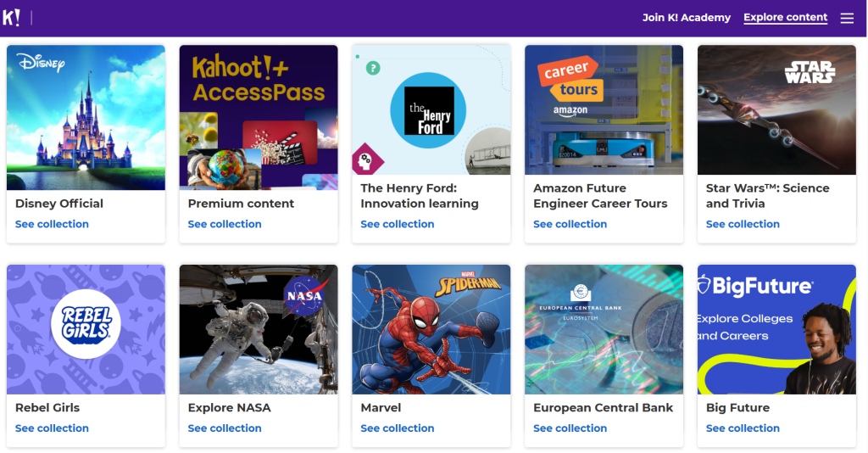The height and width of the screenshot is (453, 868).
Task: Click 'The Henry Ford: Innovation learning' title
Action: (x=420, y=196)
